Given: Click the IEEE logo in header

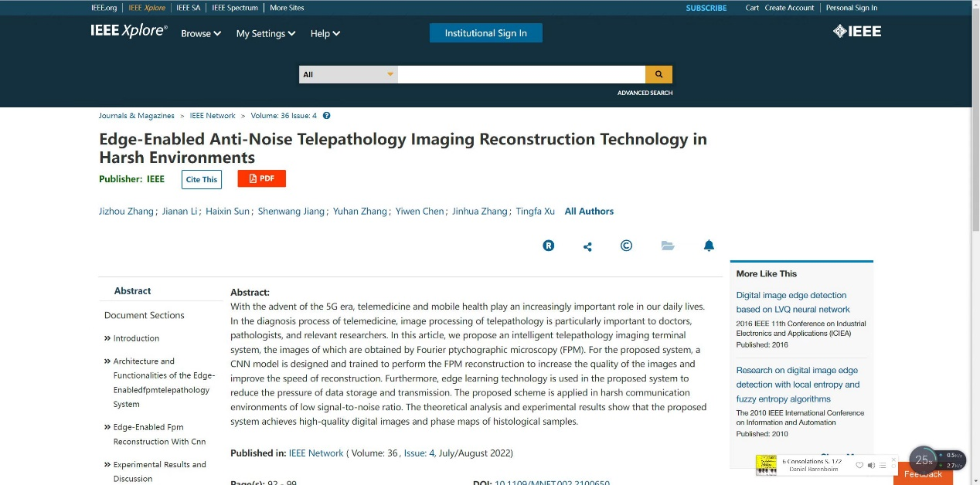Looking at the screenshot, I should click(856, 32).
